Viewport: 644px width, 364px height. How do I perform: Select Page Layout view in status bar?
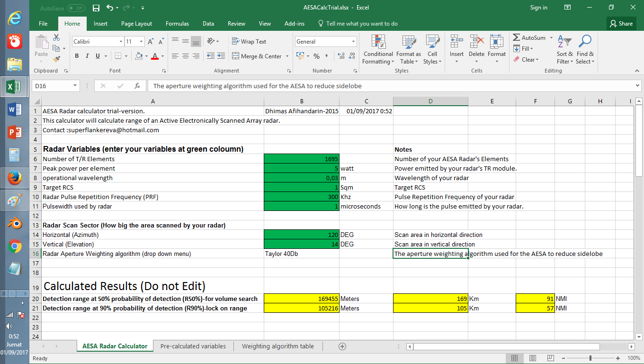coord(533,358)
